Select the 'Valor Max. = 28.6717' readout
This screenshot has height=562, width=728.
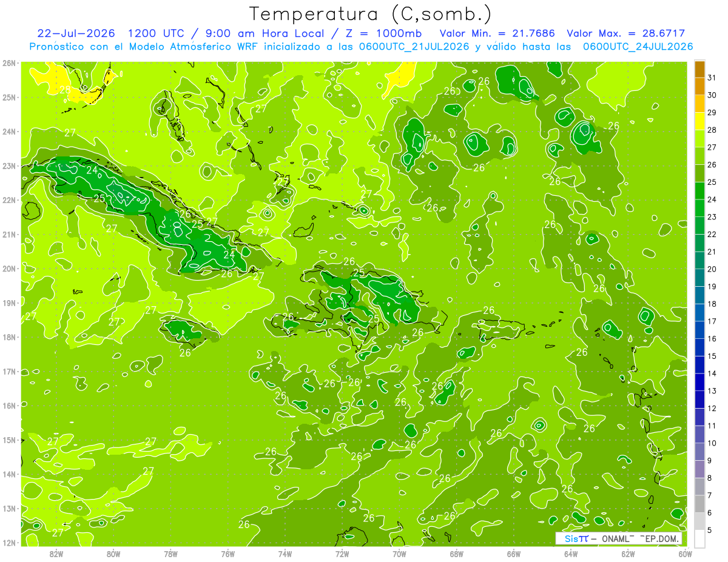click(626, 33)
